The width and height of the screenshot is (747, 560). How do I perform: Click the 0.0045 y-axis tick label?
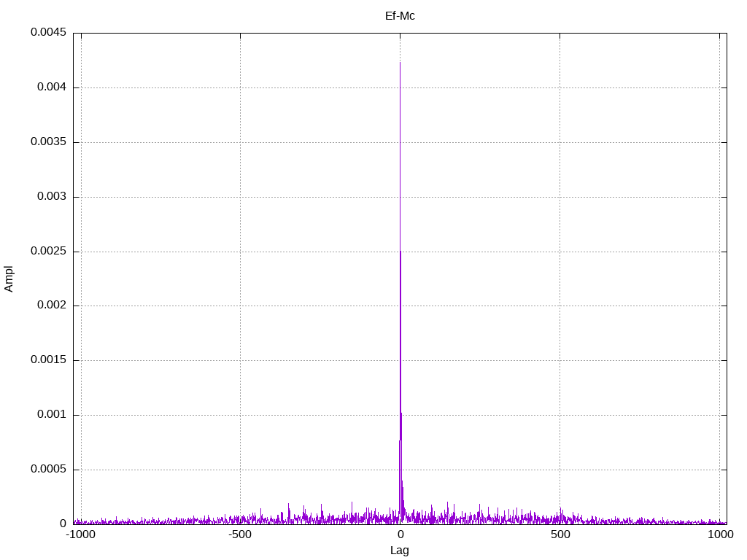click(49, 32)
